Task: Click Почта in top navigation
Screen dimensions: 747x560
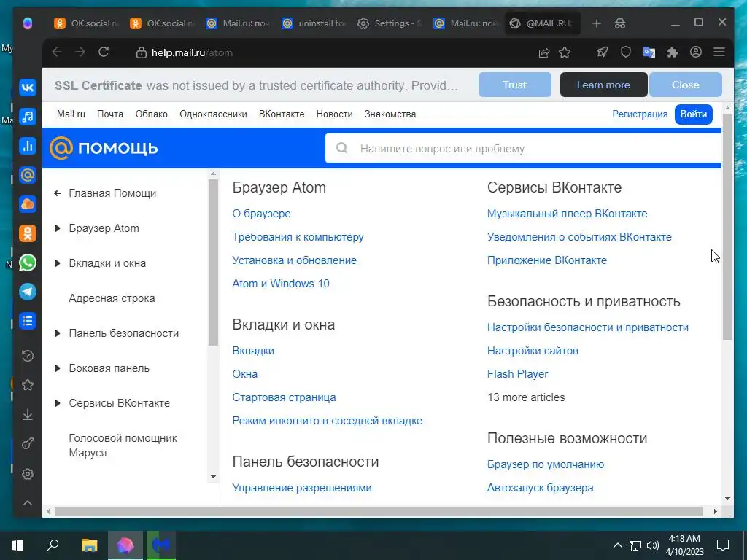Action: pos(110,114)
